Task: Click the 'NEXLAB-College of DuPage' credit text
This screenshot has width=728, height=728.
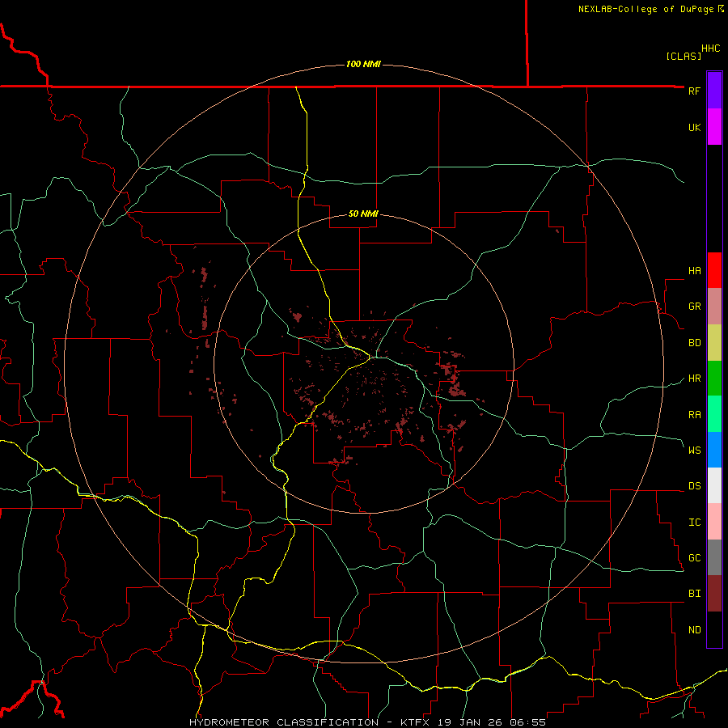Action: tap(645, 9)
